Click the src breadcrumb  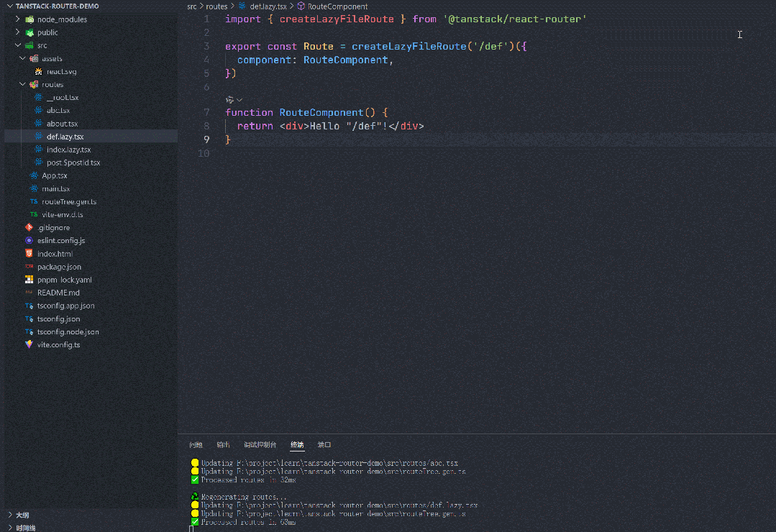click(192, 6)
